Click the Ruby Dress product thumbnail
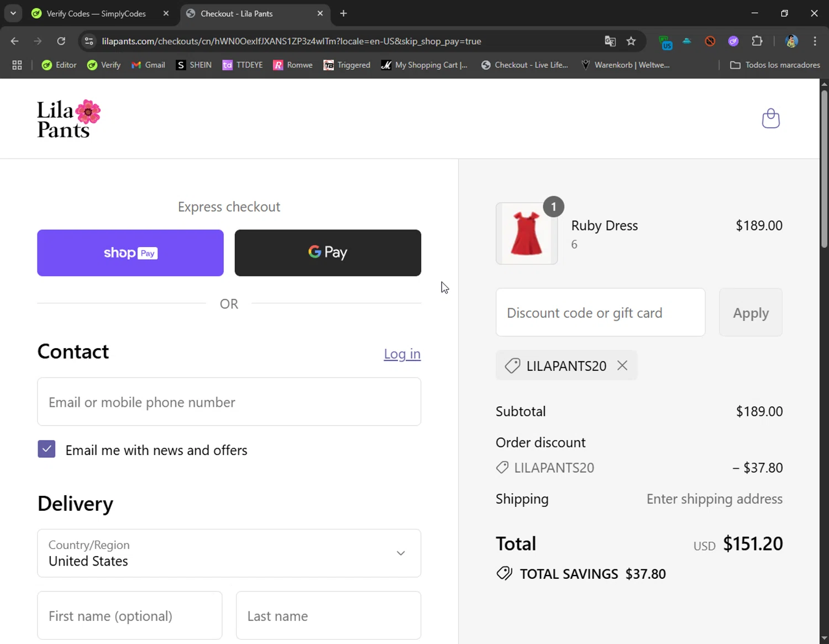 pyautogui.click(x=527, y=233)
